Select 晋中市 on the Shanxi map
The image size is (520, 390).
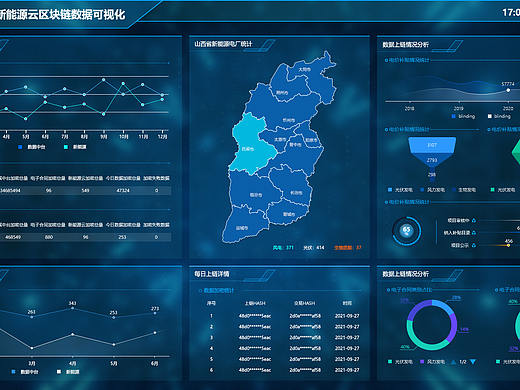coord(295,145)
